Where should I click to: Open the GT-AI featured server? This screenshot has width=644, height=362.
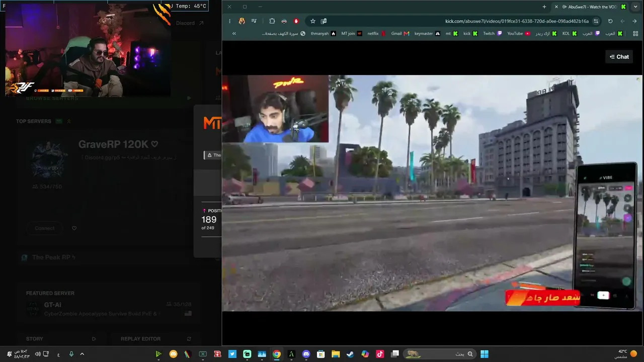(x=110, y=309)
